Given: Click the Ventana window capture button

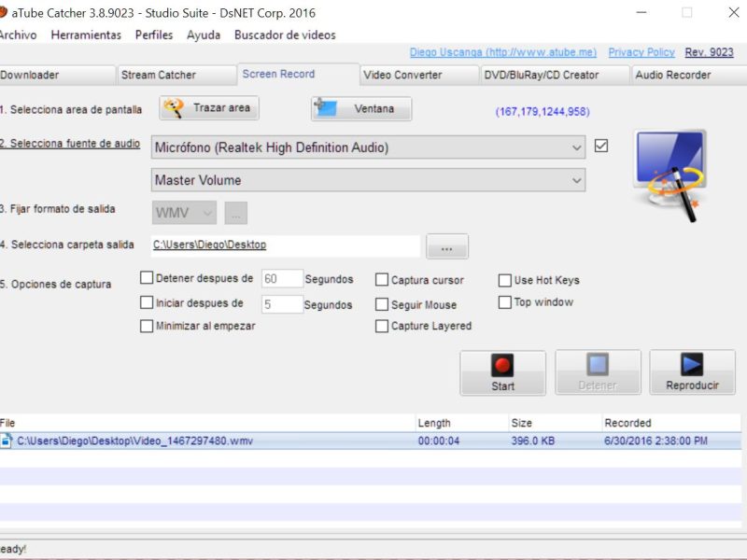Looking at the screenshot, I should 361,108.
